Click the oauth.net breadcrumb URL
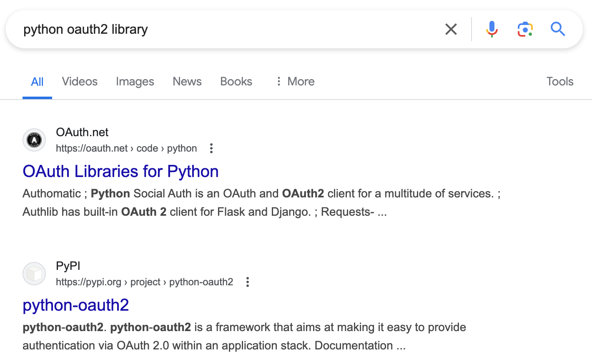Screen dimensions: 592x364 (x=126, y=148)
